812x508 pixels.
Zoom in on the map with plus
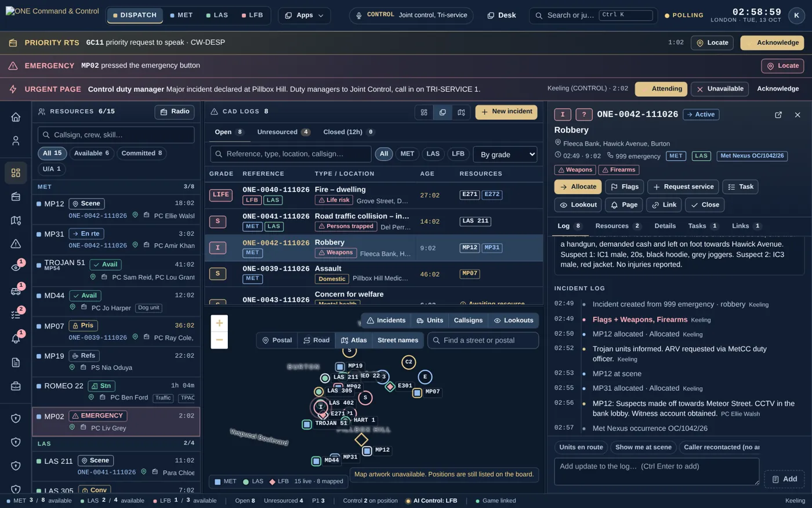click(x=219, y=323)
